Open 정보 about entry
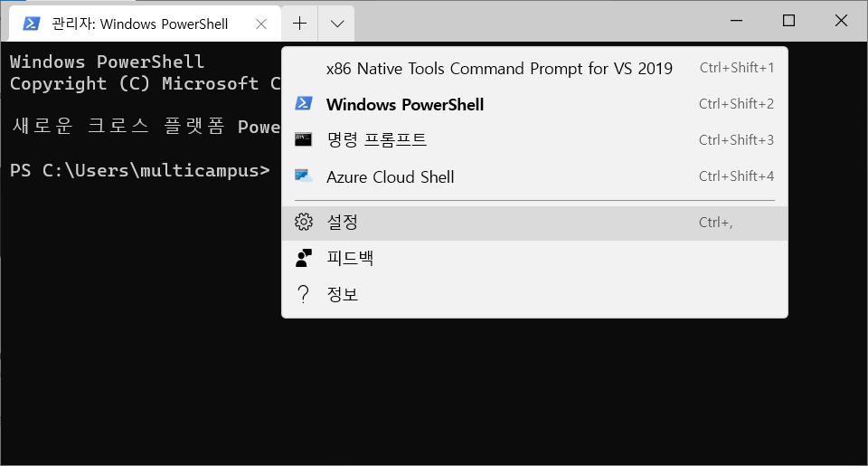The width and height of the screenshot is (868, 466). pyautogui.click(x=534, y=295)
